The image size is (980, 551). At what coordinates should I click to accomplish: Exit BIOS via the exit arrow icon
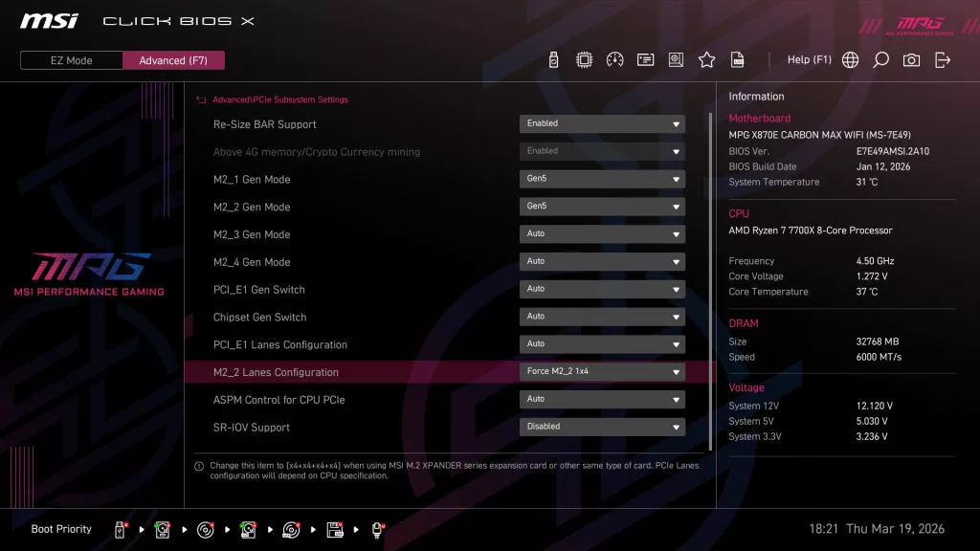tap(943, 59)
